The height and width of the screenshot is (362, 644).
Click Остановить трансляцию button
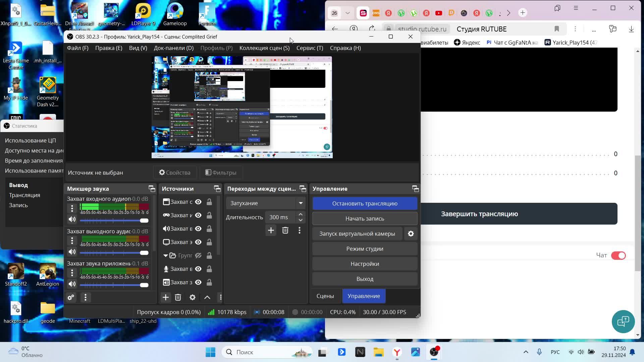(x=365, y=203)
